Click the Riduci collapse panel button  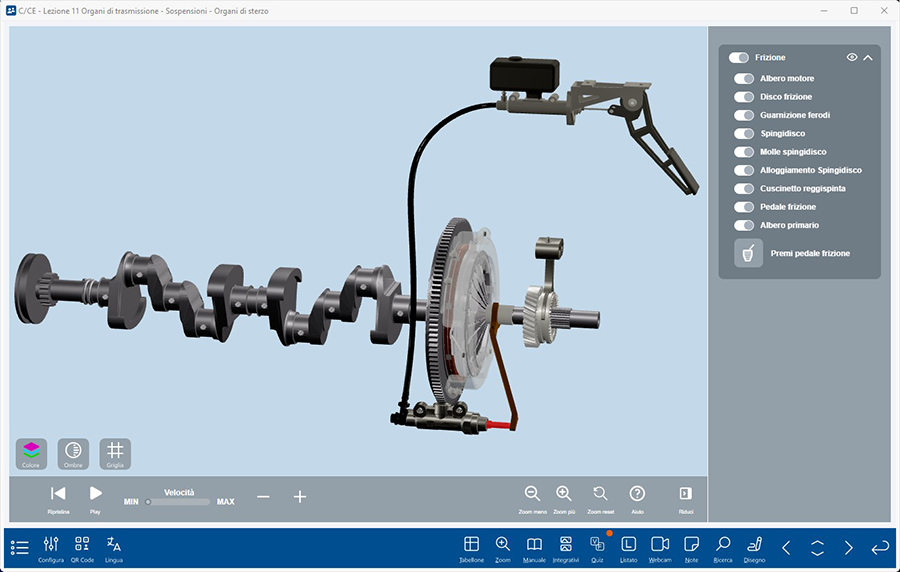686,494
